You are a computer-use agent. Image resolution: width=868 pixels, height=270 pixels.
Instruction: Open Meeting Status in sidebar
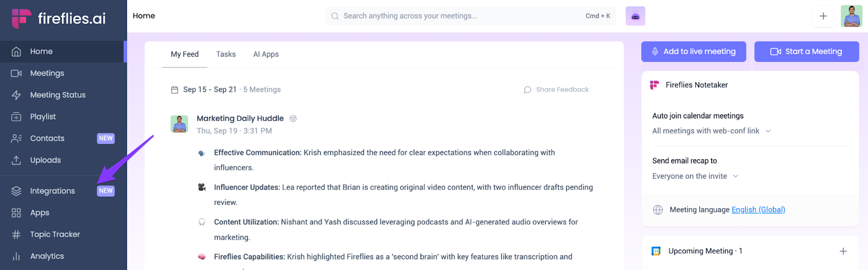tap(58, 95)
